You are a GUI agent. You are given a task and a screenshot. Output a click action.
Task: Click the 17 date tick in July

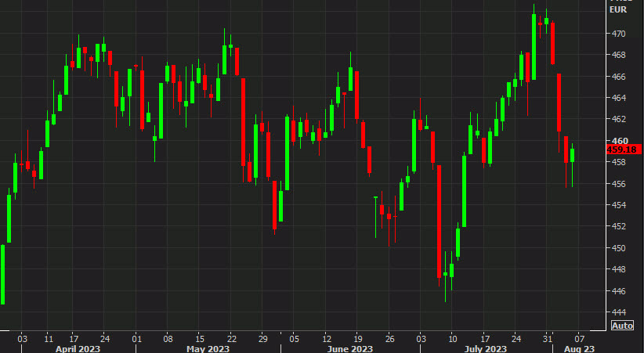(485, 339)
